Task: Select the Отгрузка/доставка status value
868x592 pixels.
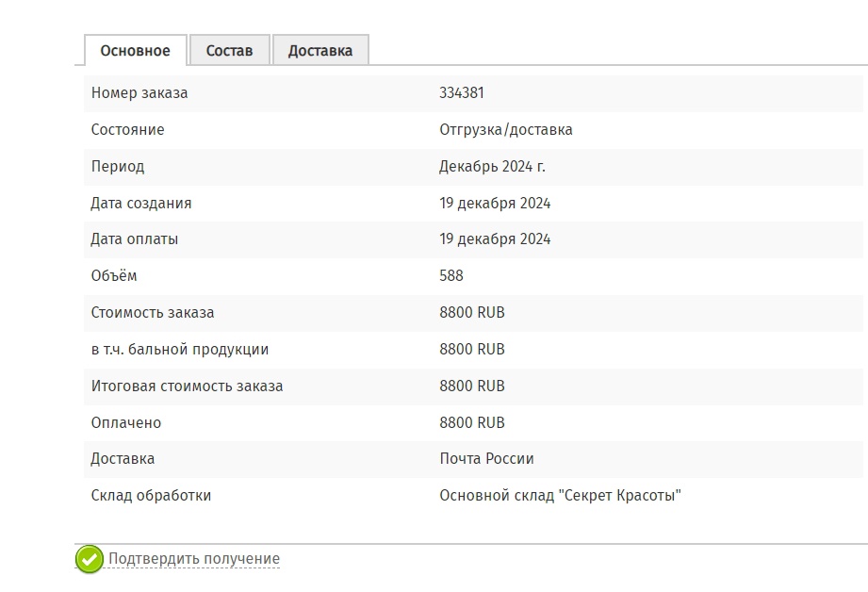Action: click(x=505, y=130)
